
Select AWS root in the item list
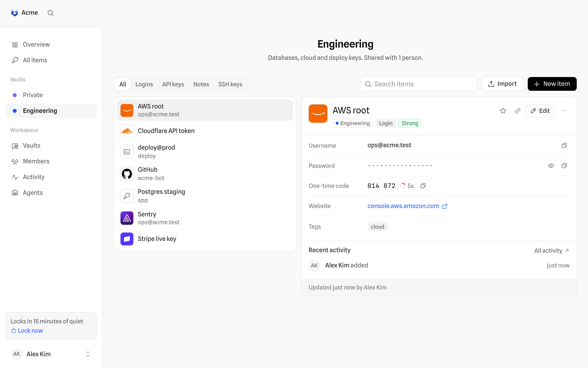click(x=205, y=110)
